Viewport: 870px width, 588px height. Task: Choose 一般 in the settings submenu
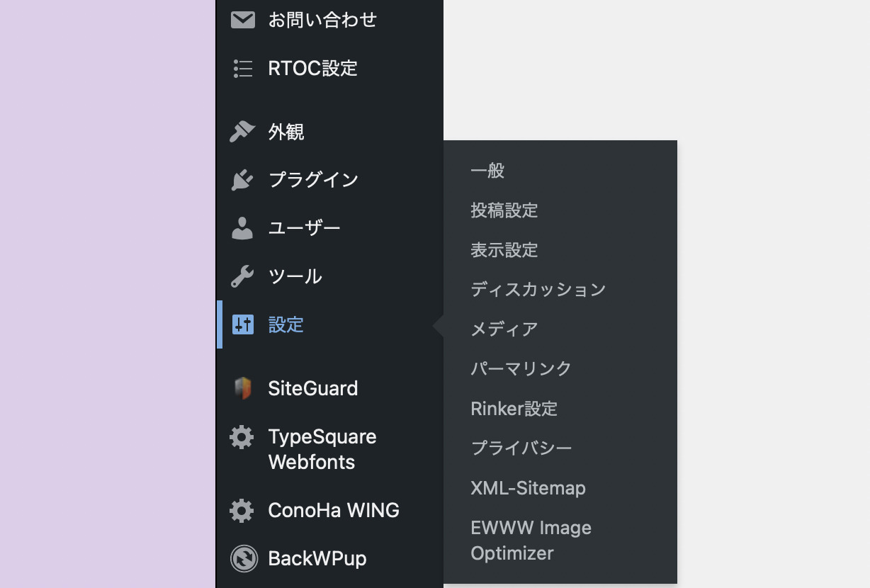tap(487, 171)
